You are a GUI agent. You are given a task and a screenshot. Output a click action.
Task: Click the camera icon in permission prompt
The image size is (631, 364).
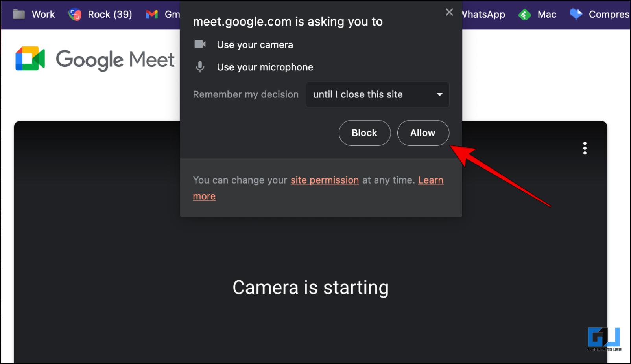(200, 44)
